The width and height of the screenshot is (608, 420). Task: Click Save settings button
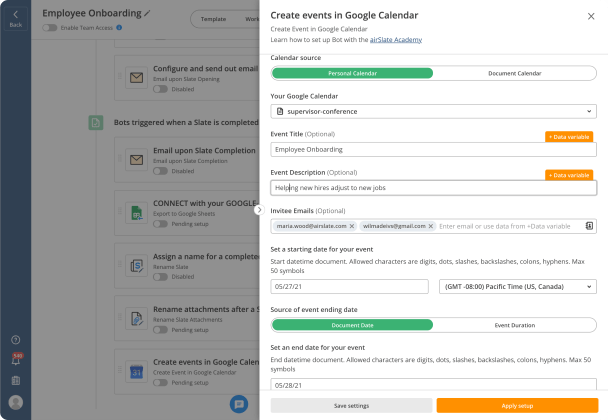(351, 406)
